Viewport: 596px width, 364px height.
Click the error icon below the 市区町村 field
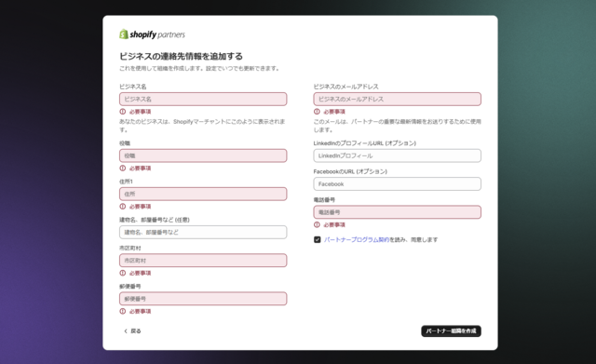pyautogui.click(x=122, y=273)
